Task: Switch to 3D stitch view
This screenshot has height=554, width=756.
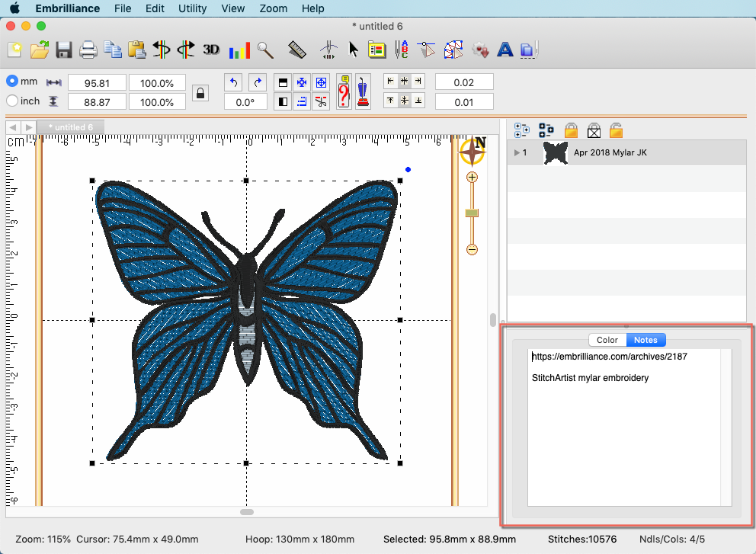Action: (211, 49)
